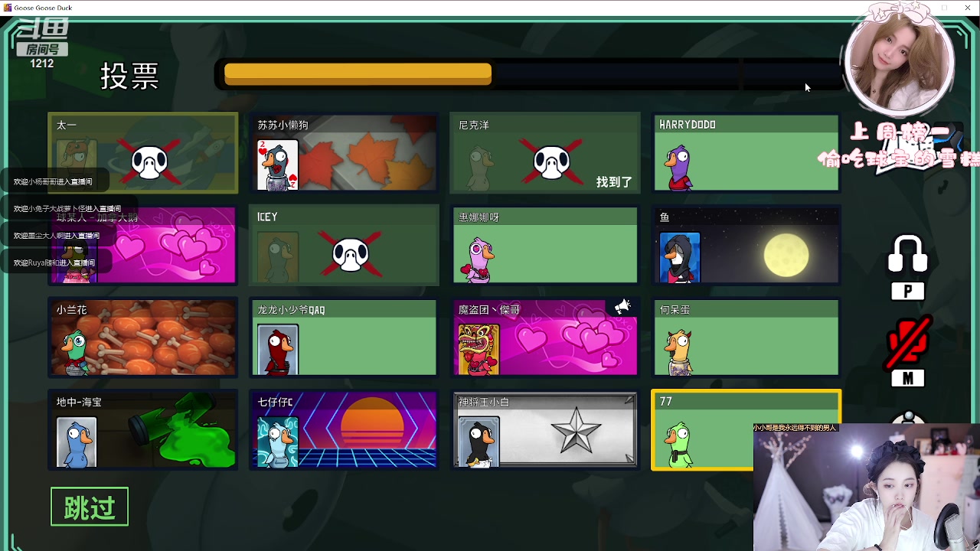Viewport: 980px width, 551px height.
Task: Click the 投票 voting title
Action: pyautogui.click(x=129, y=76)
